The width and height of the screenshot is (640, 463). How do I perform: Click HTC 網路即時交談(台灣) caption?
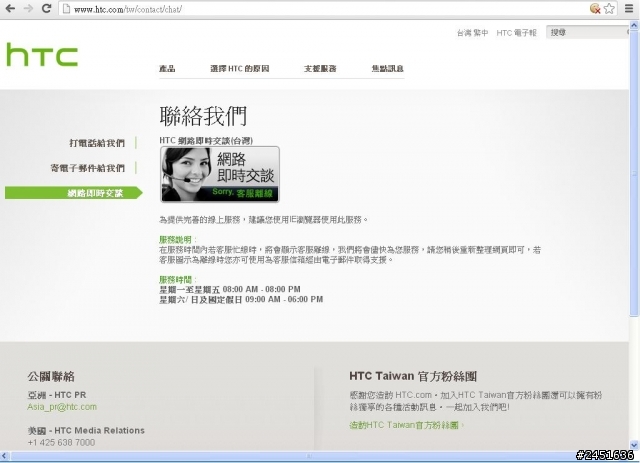(x=206, y=141)
